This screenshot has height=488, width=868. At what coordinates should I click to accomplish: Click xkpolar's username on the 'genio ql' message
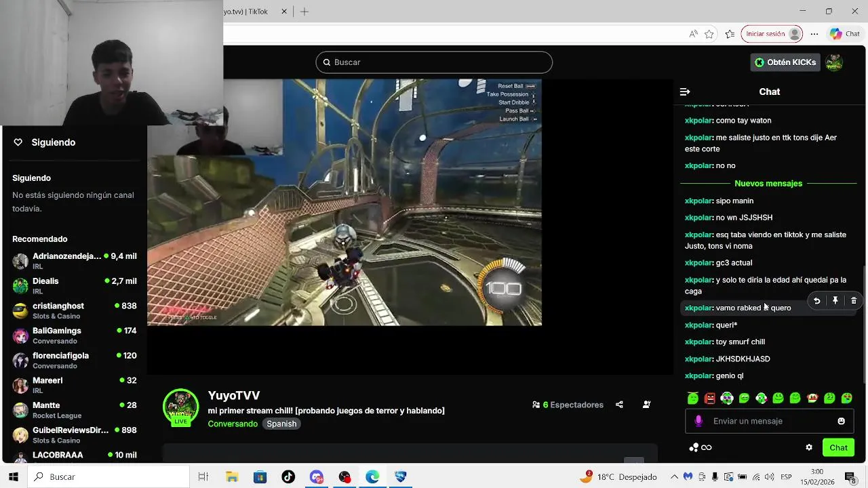click(x=698, y=375)
